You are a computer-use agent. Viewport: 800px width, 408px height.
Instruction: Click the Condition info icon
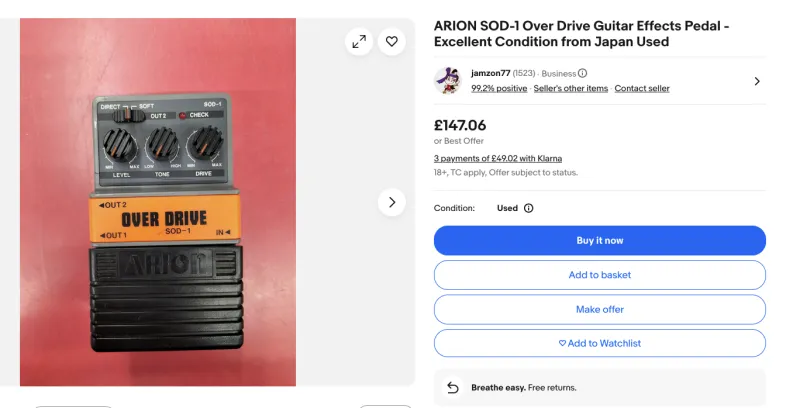tap(528, 208)
